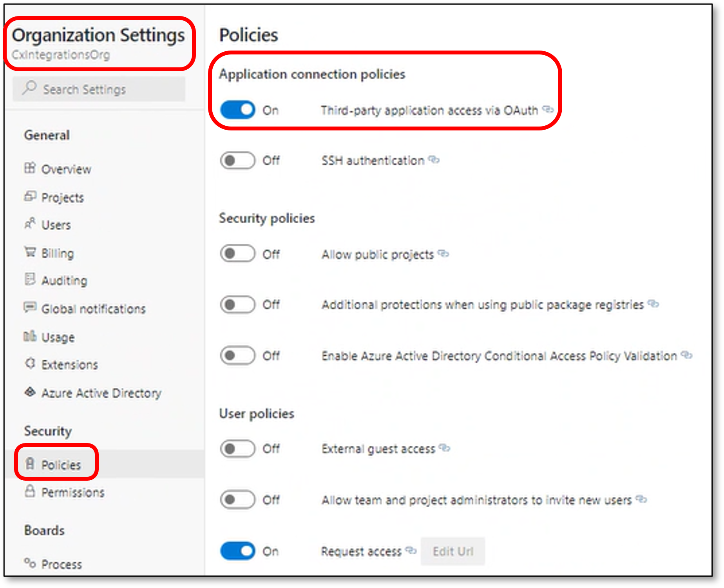The height and width of the screenshot is (588, 724).
Task: Select Global notifications in the sidebar
Action: pos(93,309)
